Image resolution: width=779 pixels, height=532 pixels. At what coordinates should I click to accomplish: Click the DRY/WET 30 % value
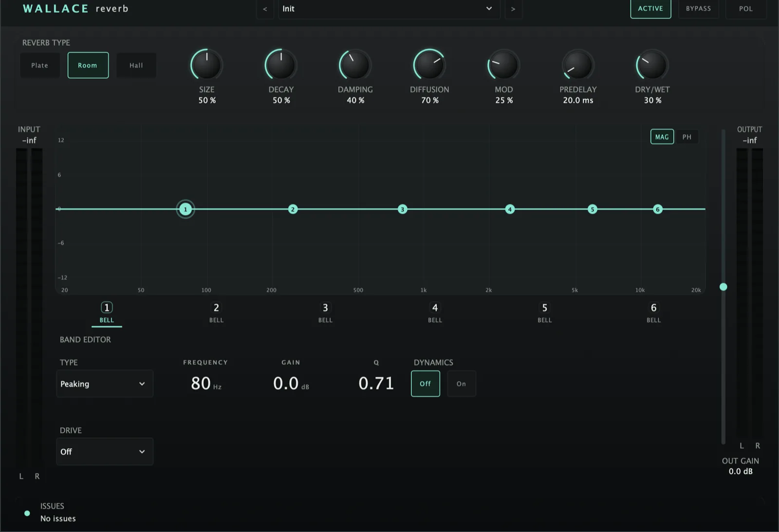[x=652, y=100]
